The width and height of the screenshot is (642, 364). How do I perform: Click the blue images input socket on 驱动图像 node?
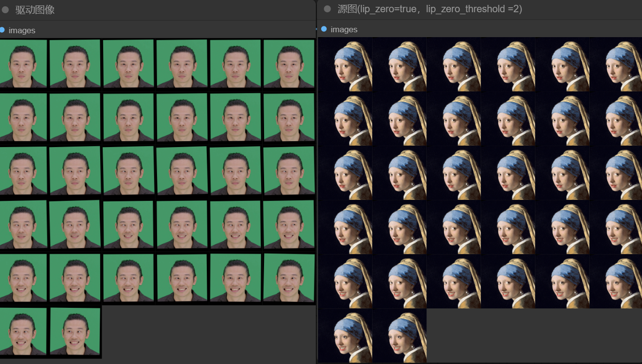click(2, 30)
